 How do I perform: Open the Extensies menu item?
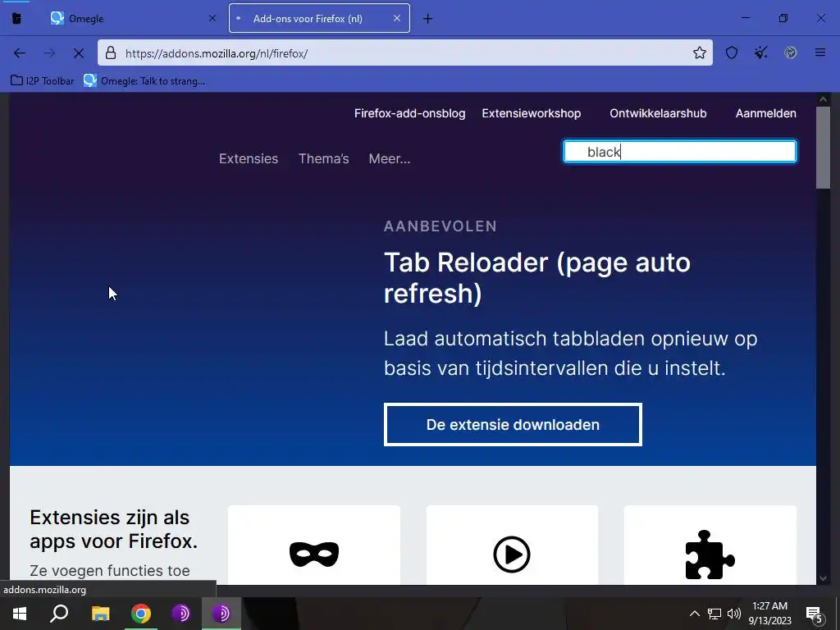(249, 158)
